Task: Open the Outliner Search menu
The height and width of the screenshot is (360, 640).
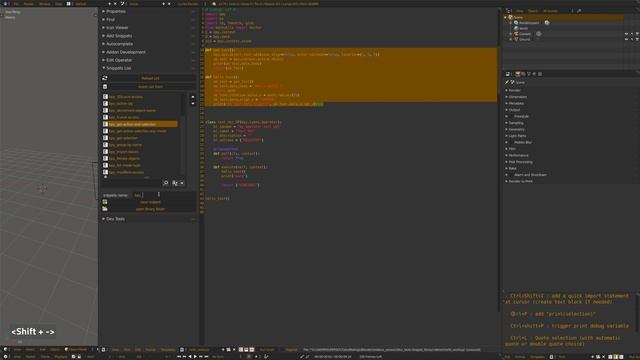Action: pyautogui.click(x=533, y=11)
